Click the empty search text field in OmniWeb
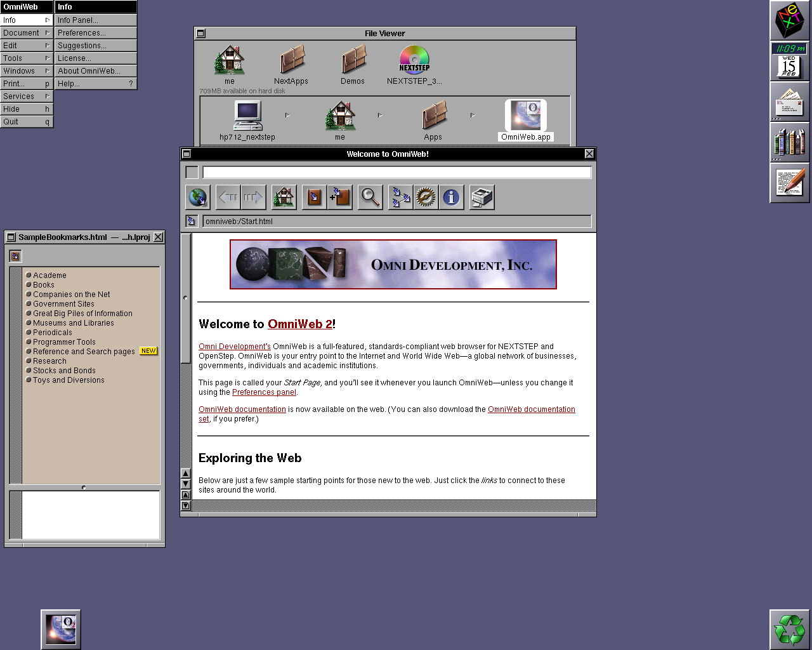 click(x=397, y=172)
